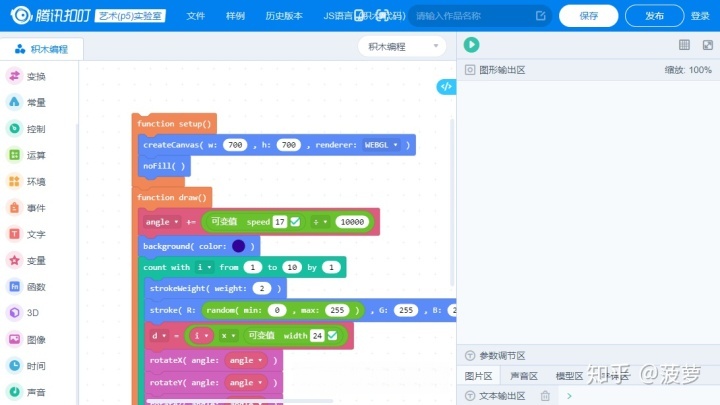Image resolution: width=720 pixels, height=405 pixels.
Task: Click the loop end value 10
Action: [x=292, y=267]
